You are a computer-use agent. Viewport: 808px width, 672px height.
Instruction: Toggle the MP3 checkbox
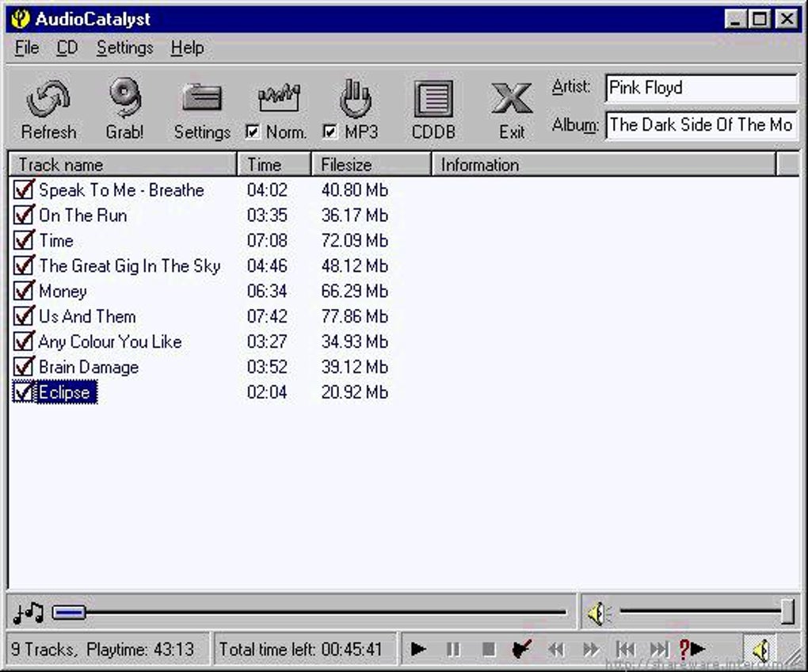click(330, 132)
